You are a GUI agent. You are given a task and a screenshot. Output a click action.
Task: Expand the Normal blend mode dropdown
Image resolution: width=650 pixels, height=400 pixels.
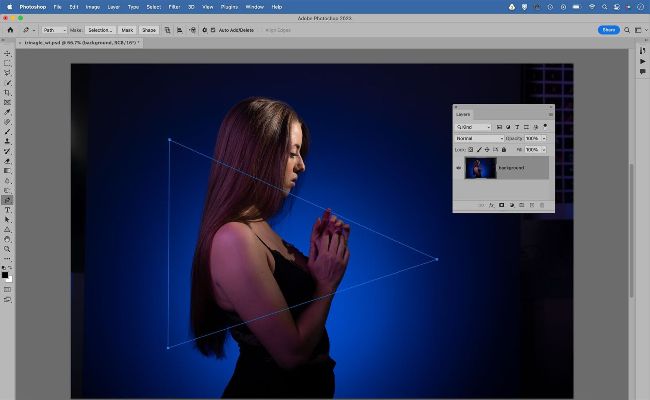480,138
